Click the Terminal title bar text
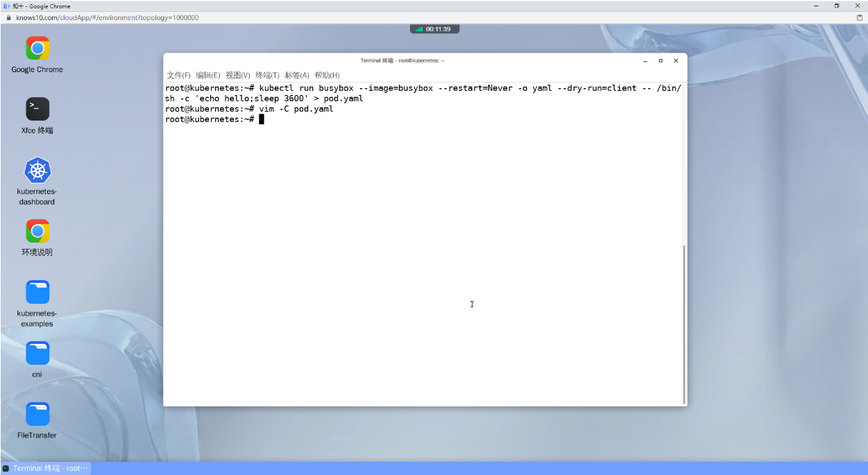Image resolution: width=868 pixels, height=475 pixels. click(x=402, y=61)
